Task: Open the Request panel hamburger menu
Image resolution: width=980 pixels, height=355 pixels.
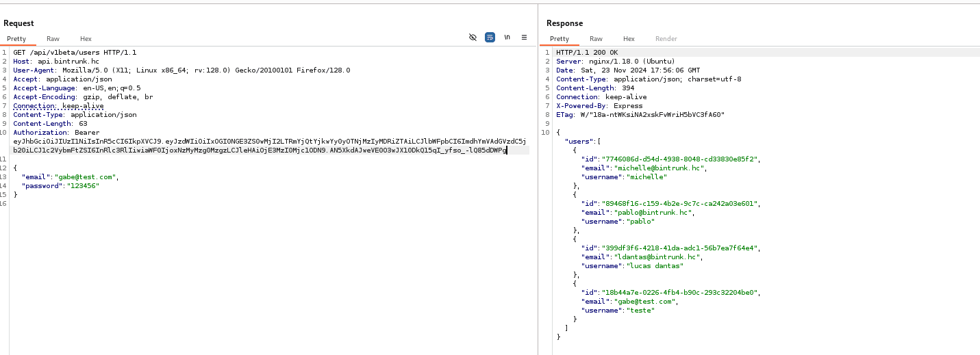Action: 525,38
